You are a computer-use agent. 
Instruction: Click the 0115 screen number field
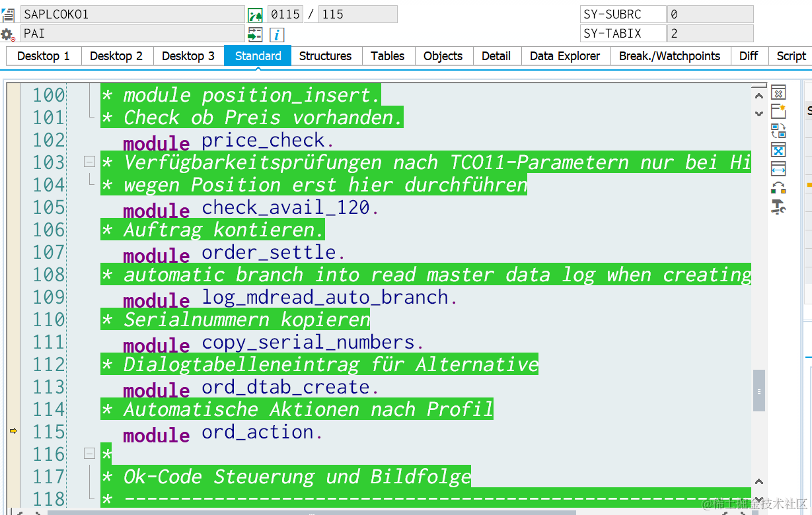coord(284,14)
